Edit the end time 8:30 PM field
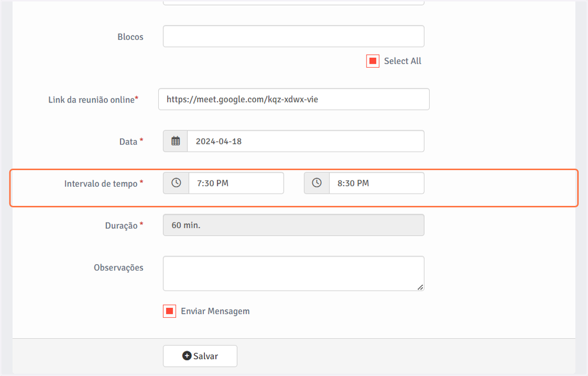588x376 pixels. pos(376,183)
